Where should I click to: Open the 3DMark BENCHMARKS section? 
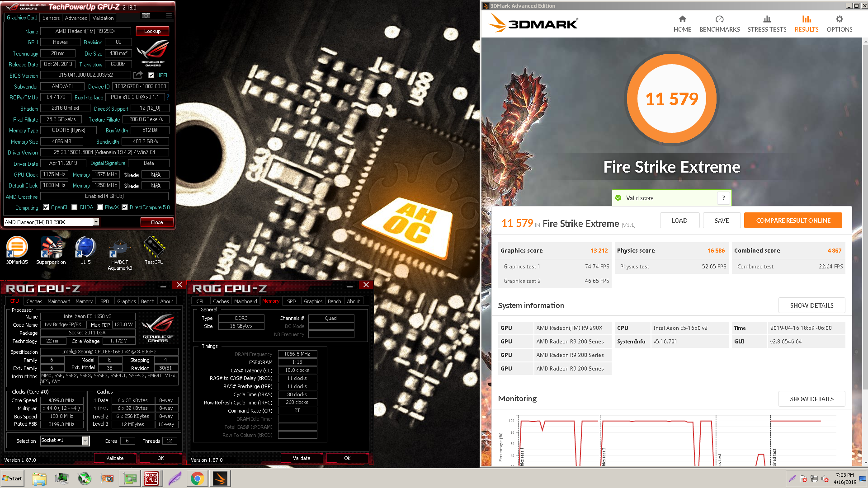719,24
